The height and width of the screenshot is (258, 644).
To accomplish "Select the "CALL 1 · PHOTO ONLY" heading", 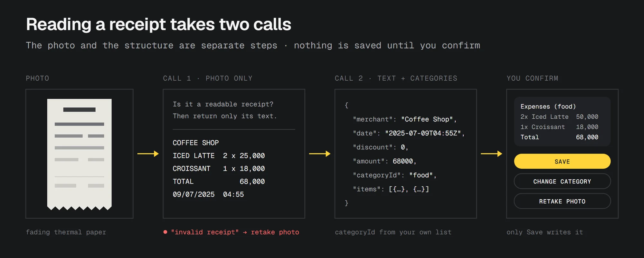I will click(x=208, y=78).
